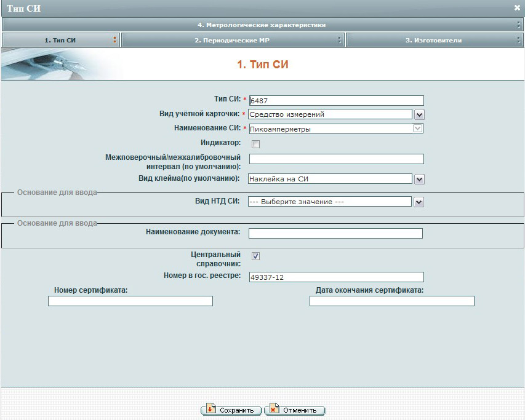Switch to 1. Тип СИ tab
This screenshot has height=420, width=525.
point(60,40)
